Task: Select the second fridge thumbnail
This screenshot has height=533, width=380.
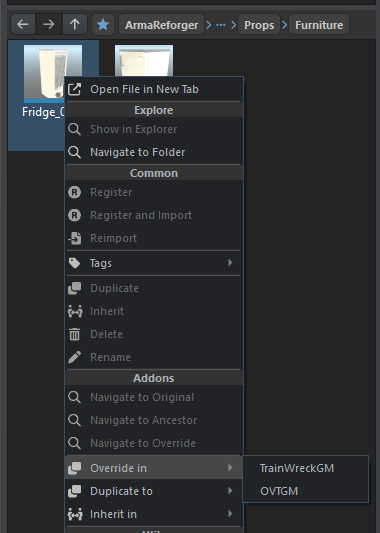Action: pos(144,61)
